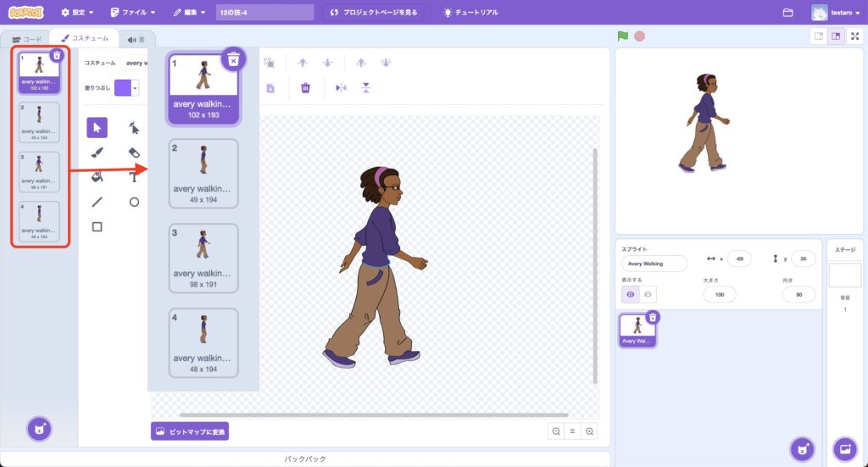Open the testaro account dropdown
The height and width of the screenshot is (467, 868).
[836, 12]
